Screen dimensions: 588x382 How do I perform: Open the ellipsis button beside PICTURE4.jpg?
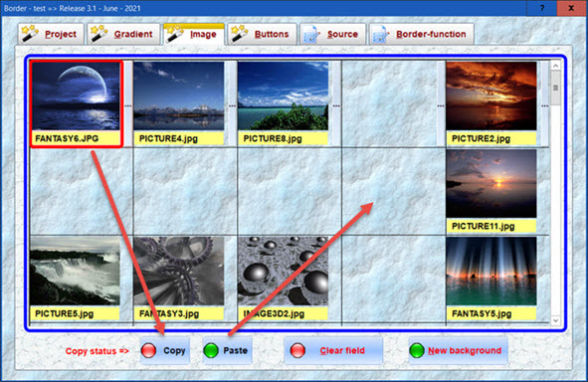point(232,105)
